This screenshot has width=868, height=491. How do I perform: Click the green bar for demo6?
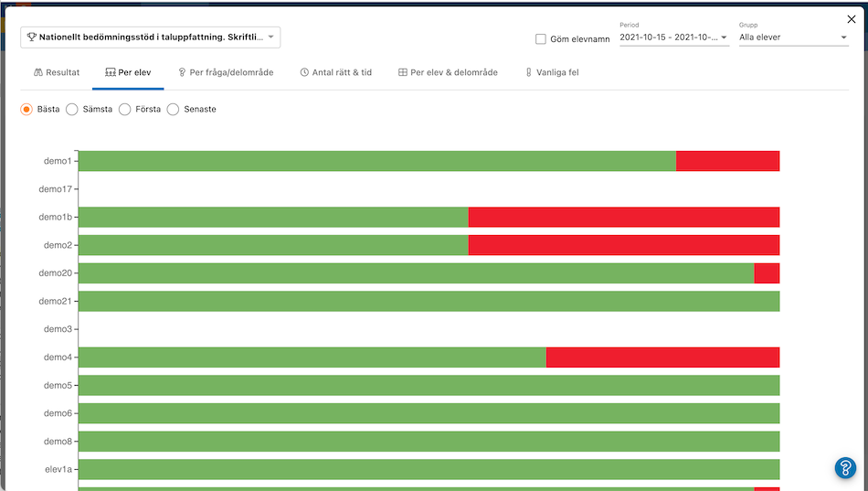(429, 413)
